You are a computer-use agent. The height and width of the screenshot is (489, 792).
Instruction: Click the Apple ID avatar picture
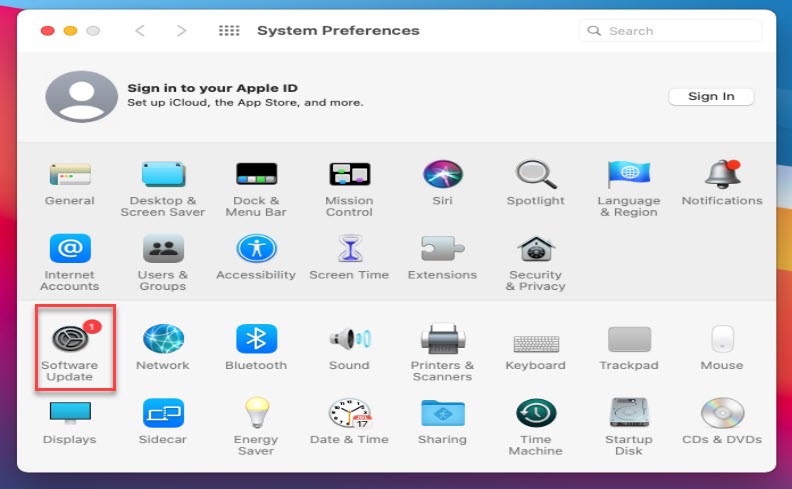click(81, 96)
